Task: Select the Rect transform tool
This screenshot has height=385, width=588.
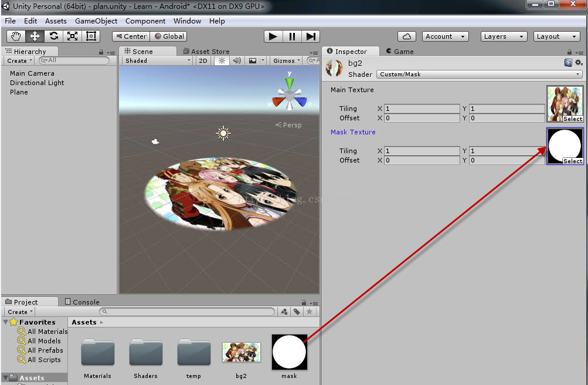Action: [91, 36]
